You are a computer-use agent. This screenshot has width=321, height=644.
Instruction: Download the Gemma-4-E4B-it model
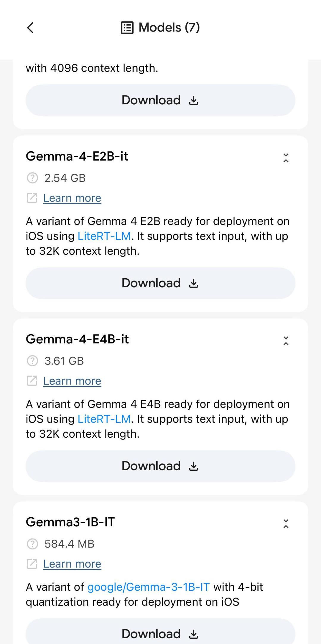(160, 466)
